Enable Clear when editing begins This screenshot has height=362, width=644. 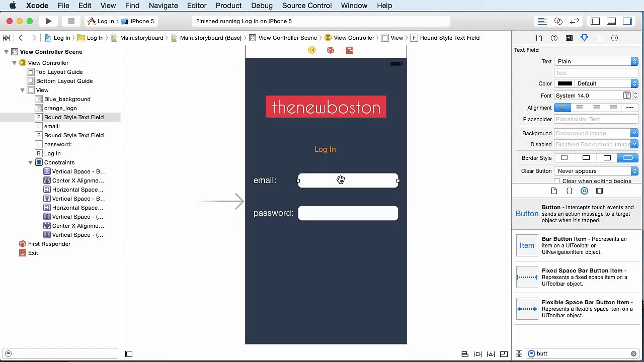coord(557,181)
